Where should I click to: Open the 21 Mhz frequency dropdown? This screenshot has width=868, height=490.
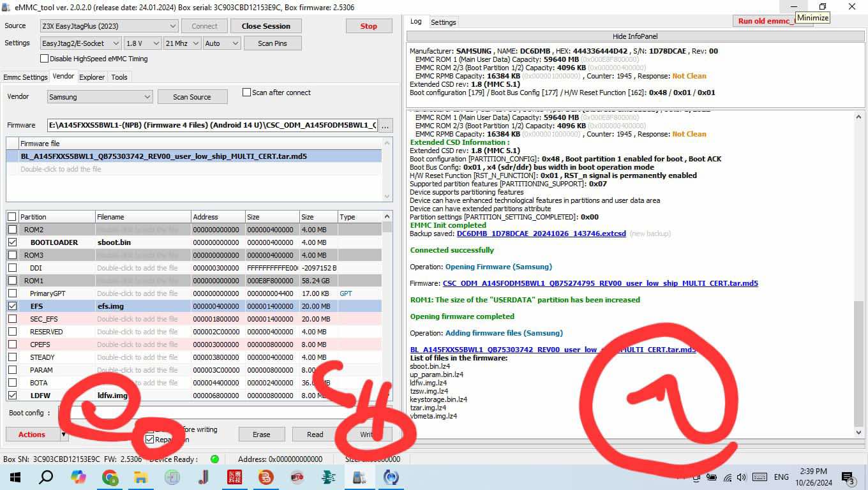(182, 43)
